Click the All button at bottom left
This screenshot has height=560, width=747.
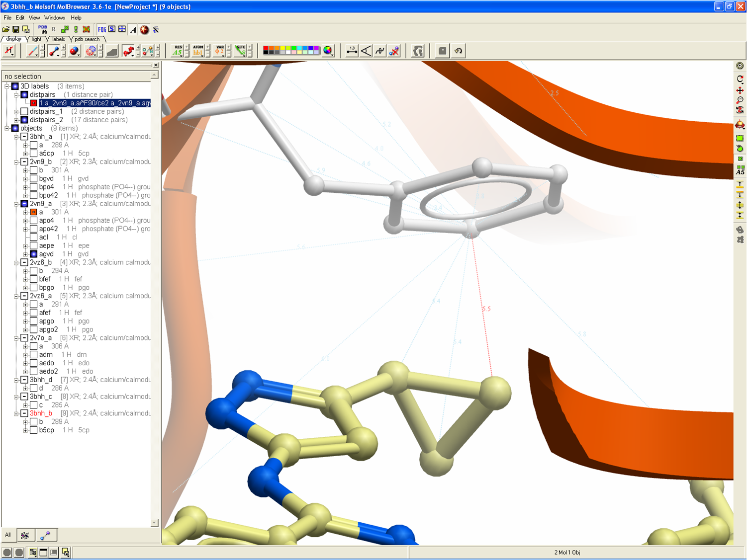8,535
